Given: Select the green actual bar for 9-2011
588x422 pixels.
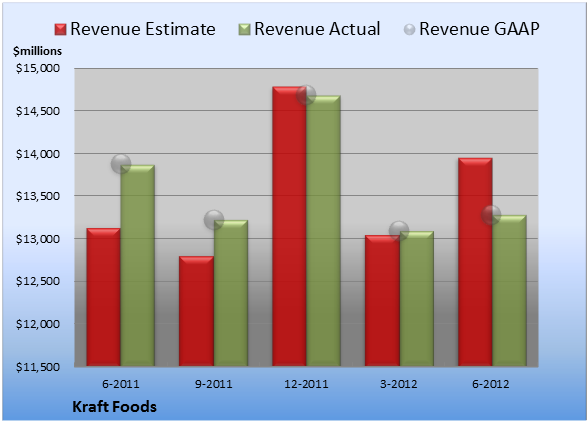Looking at the screenshot, I should click(231, 293).
